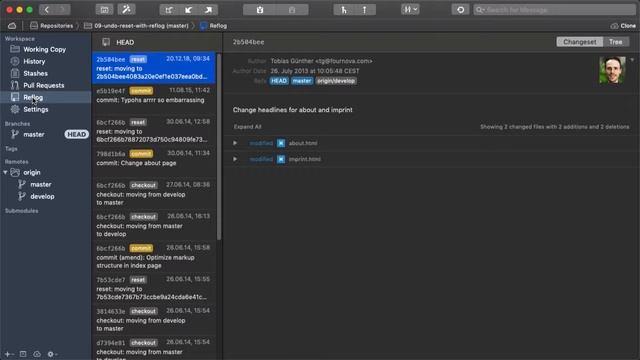Select 09-undo-reset-with-reflog breadcrumb item
This screenshot has width=640, height=360.
pos(136,26)
